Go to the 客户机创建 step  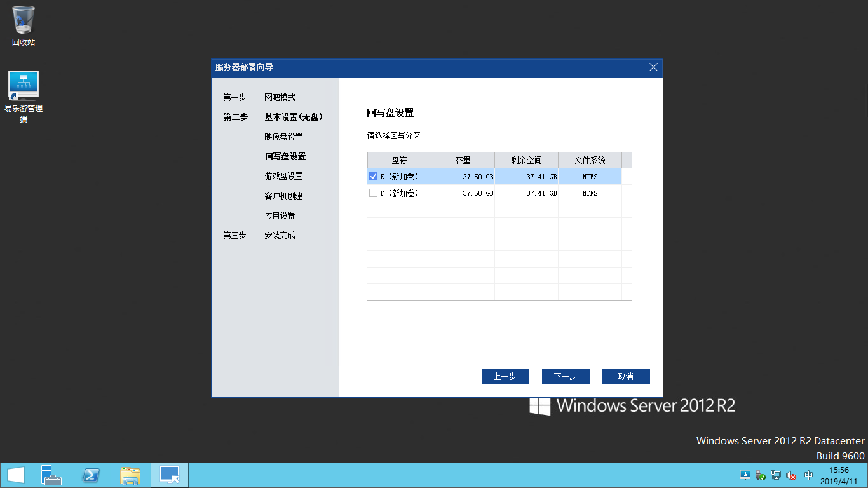pos(283,196)
